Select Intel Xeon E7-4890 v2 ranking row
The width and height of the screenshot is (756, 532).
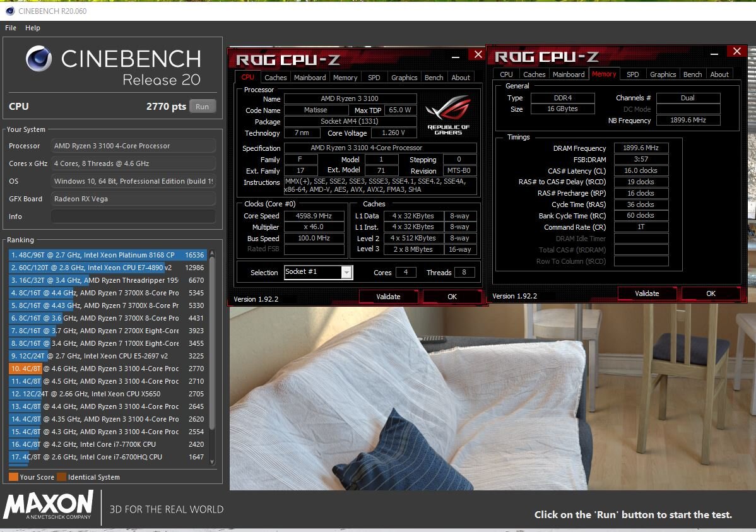(x=107, y=267)
